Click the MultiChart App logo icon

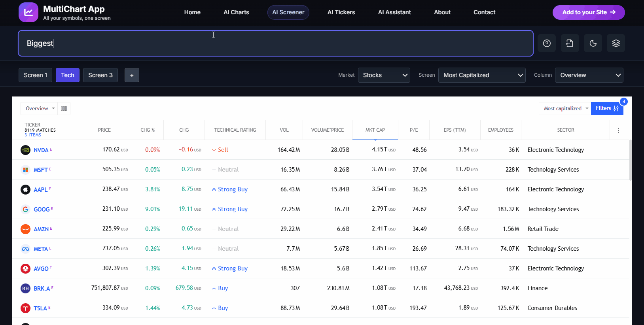coord(28,12)
